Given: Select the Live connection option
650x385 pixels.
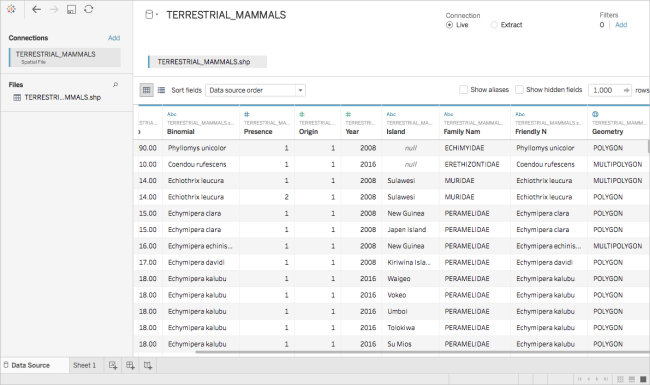Looking at the screenshot, I should point(449,25).
